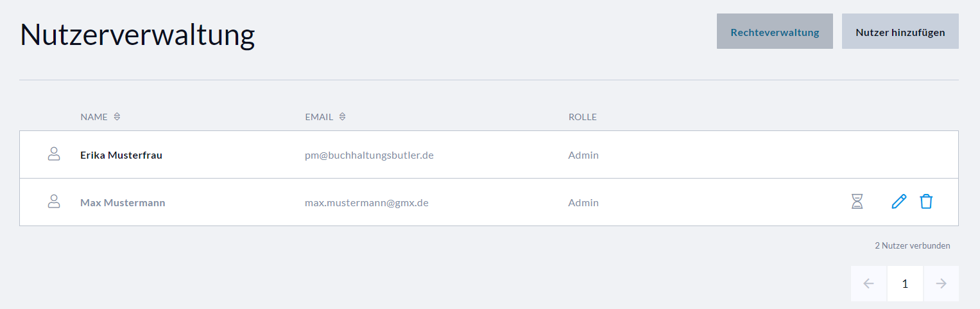Image resolution: width=980 pixels, height=309 pixels.
Task: Select page number 1 in the pagination
Action: point(905,283)
